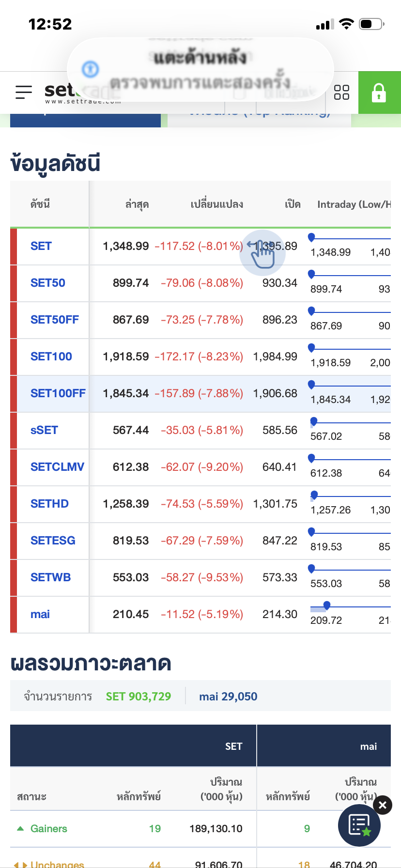Tap the Wi-Fi status icon

coord(346,24)
